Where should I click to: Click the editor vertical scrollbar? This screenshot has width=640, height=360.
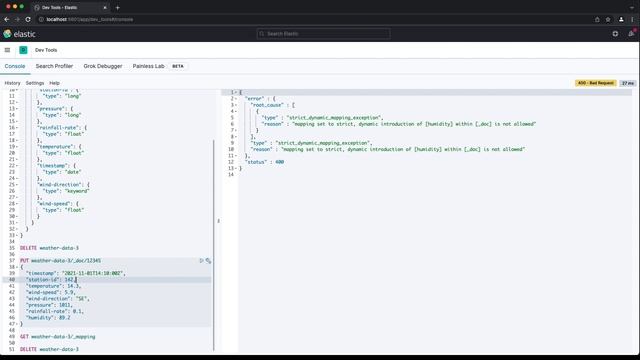tap(213, 245)
